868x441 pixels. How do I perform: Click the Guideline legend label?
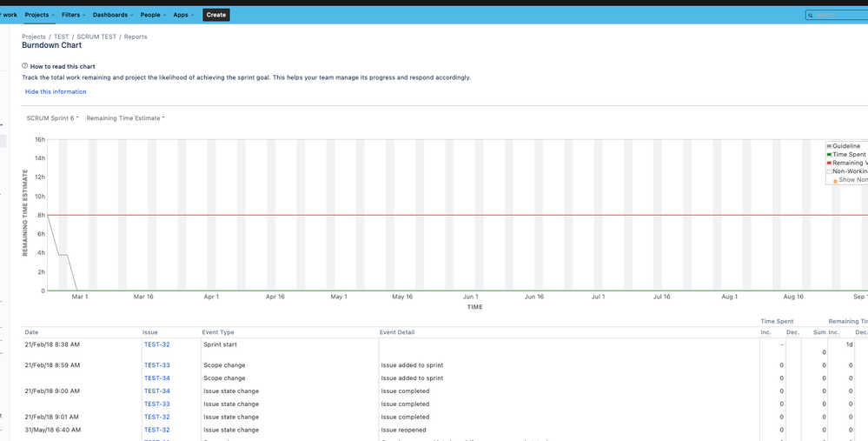[846, 146]
